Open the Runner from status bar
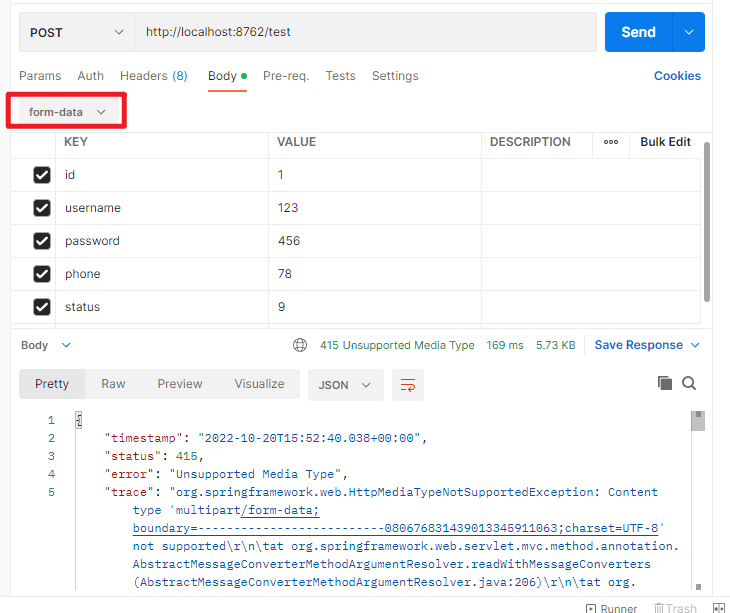This screenshot has width=730, height=613. click(611, 608)
